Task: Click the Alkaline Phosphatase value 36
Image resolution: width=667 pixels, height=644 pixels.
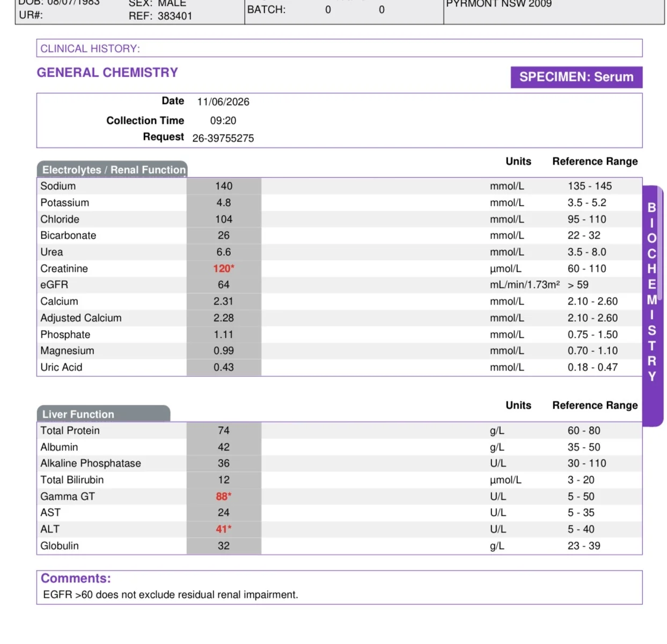Action: tap(224, 463)
